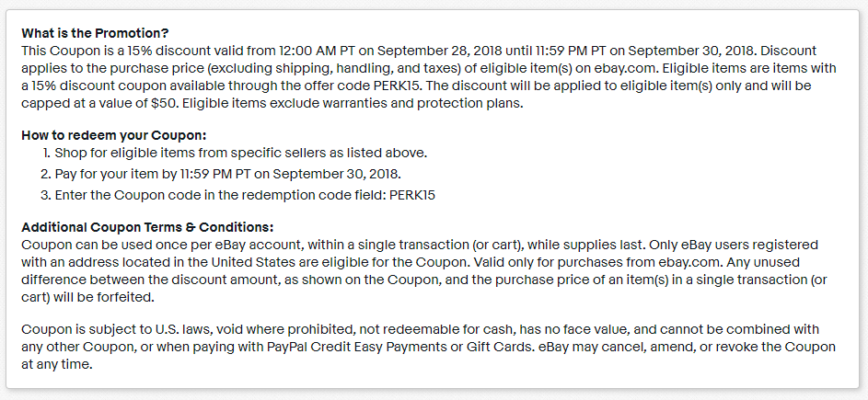This screenshot has width=868, height=400.
Task: Click the offer code PERK15 in first paragraph
Action: tap(397, 86)
